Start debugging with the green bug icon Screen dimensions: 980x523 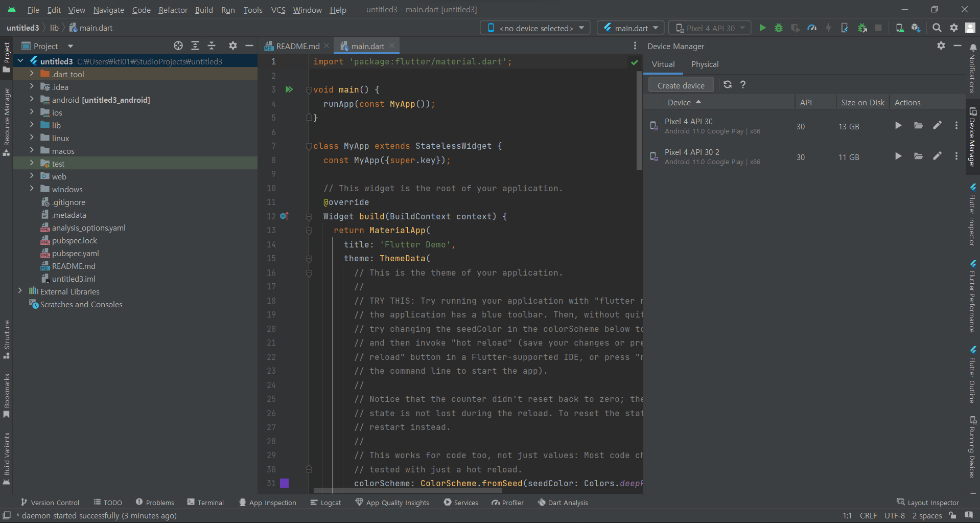(779, 28)
